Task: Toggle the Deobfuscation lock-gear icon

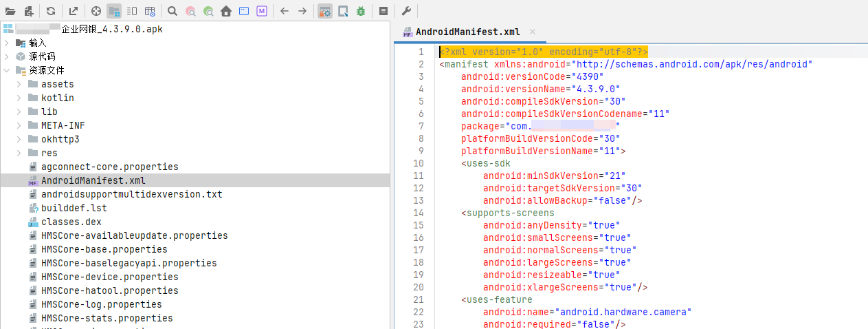Action: pyautogui.click(x=325, y=11)
